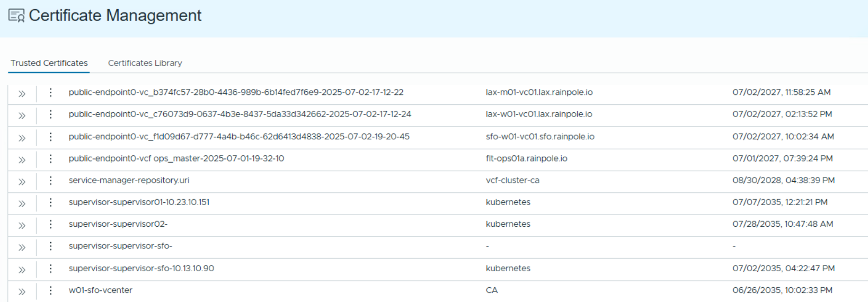Select the Trusted Certificates tab
Screen dimensions: 868x302
tap(49, 63)
